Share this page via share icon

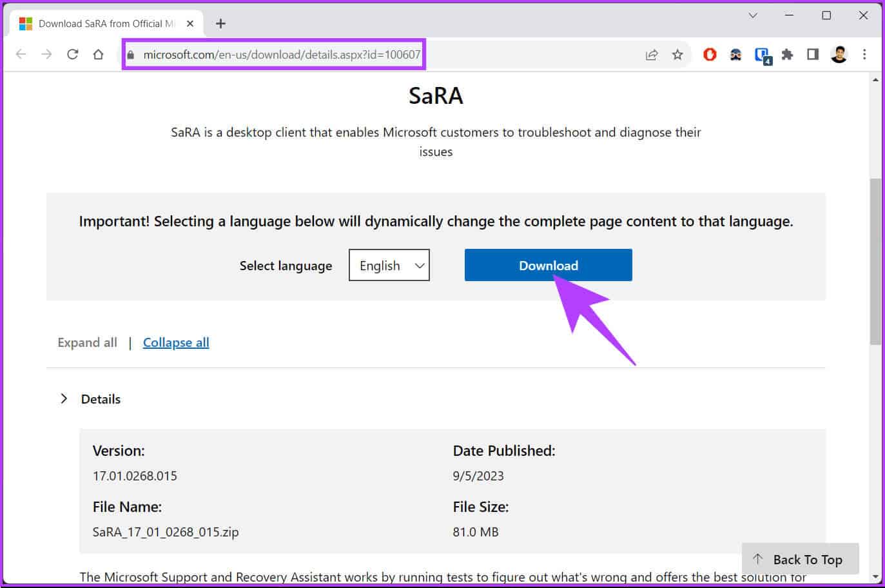(652, 55)
